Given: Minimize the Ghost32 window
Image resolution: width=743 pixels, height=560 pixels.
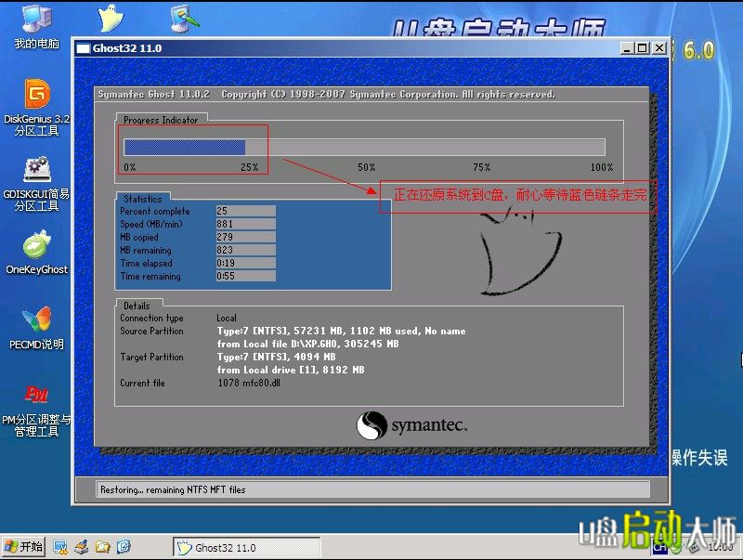Looking at the screenshot, I should point(628,48).
